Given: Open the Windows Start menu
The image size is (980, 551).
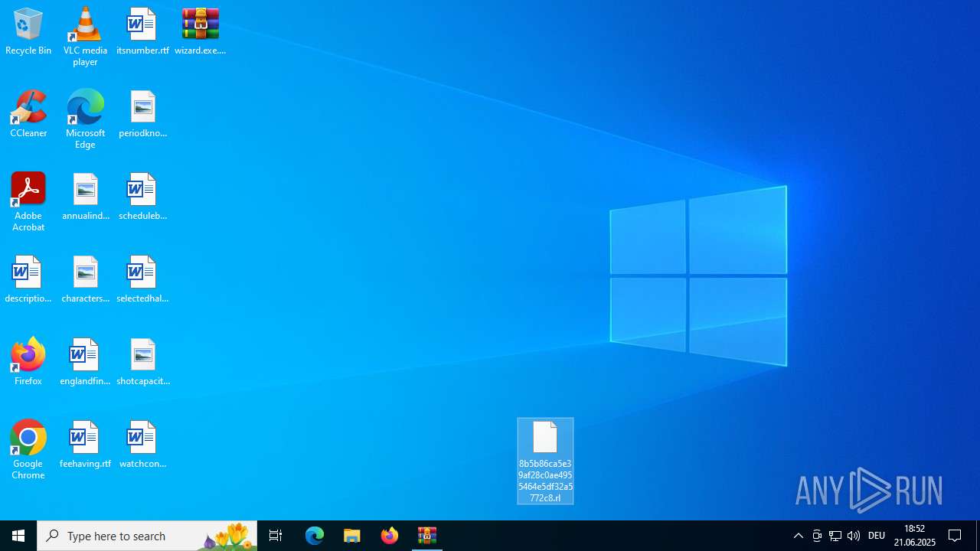Looking at the screenshot, I should (18, 536).
